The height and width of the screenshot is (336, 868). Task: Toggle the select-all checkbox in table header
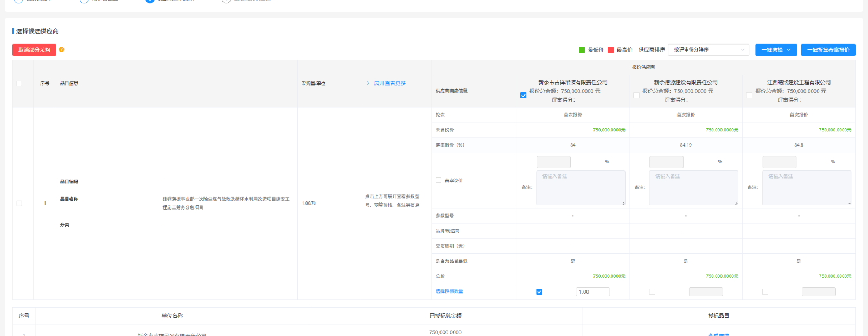click(x=20, y=84)
